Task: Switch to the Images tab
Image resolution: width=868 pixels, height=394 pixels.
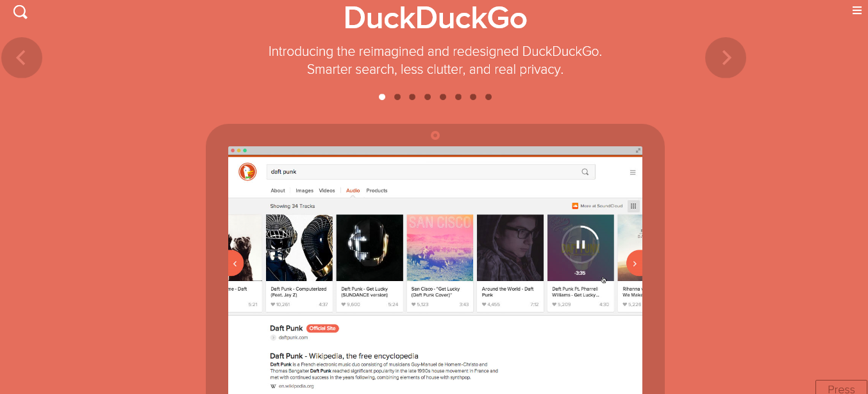Action: (305, 191)
